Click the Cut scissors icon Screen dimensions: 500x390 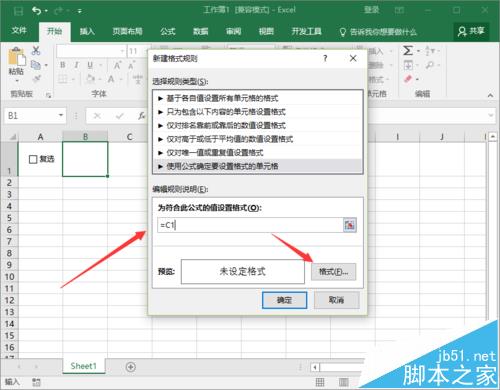(36, 51)
